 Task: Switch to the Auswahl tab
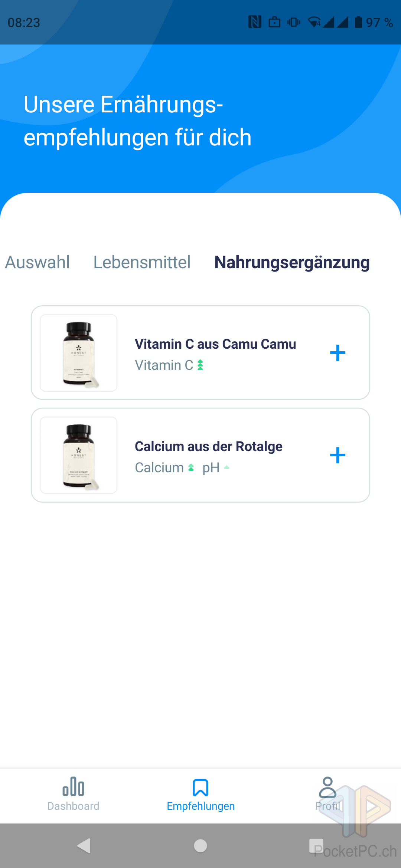point(38,262)
